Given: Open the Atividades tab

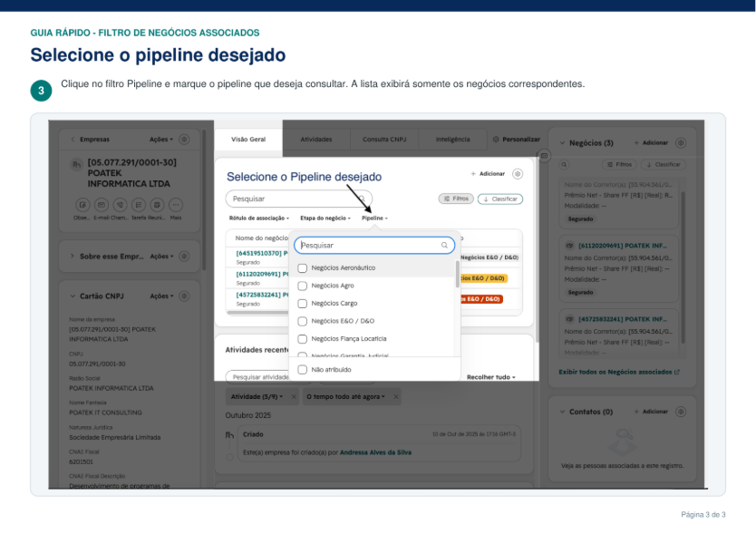Looking at the screenshot, I should pyautogui.click(x=316, y=139).
